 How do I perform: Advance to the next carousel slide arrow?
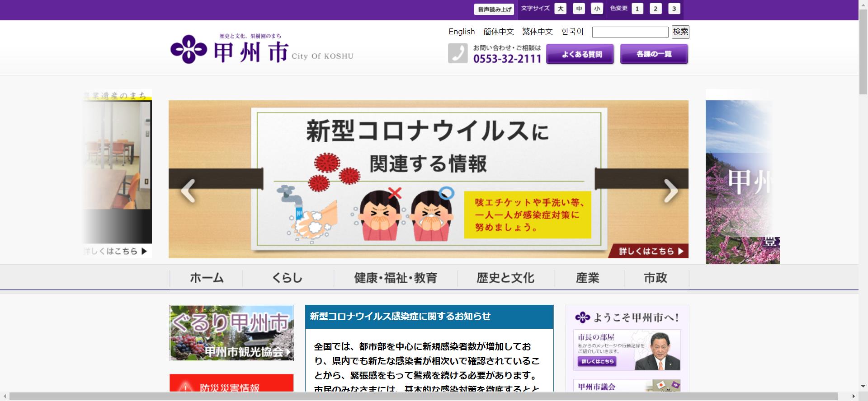pyautogui.click(x=671, y=191)
